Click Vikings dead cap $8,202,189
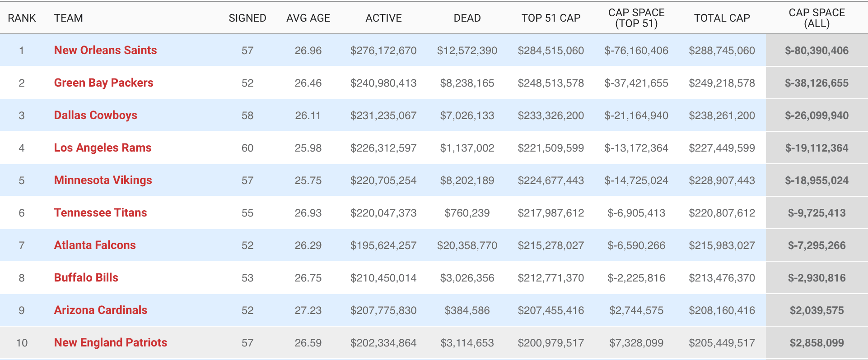Viewport: 868px width, 360px height. tap(467, 180)
